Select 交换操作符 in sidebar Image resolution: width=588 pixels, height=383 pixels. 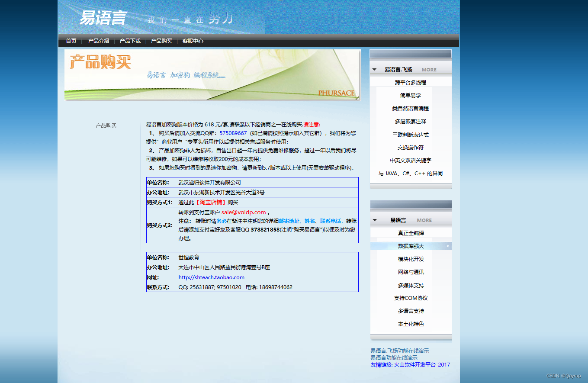point(411,147)
